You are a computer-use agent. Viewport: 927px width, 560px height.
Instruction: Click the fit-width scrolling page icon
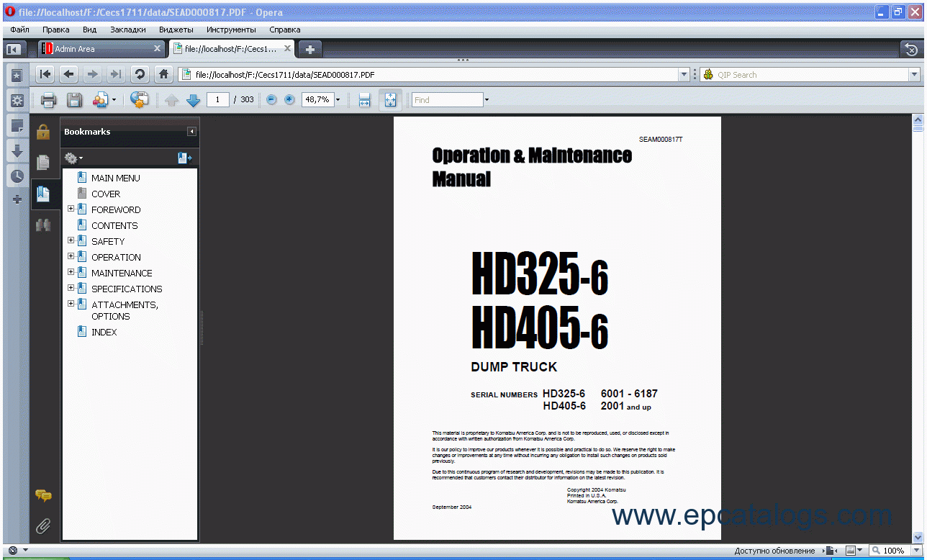click(x=364, y=100)
